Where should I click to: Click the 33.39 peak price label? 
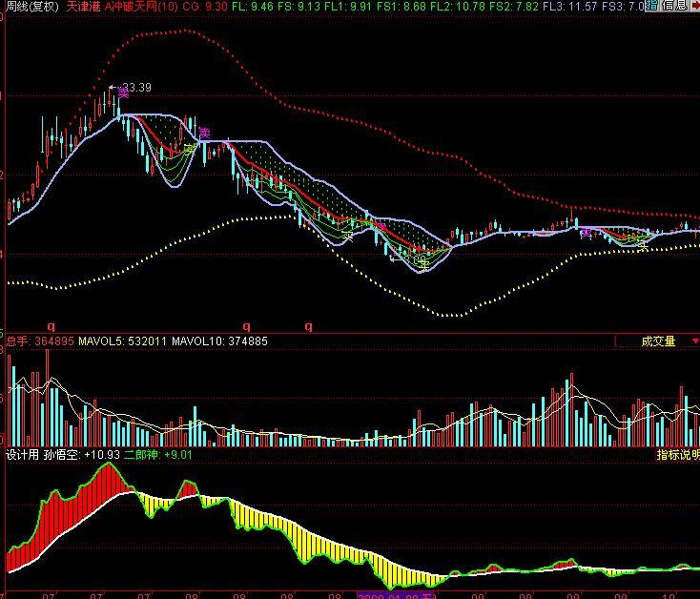click(137, 88)
